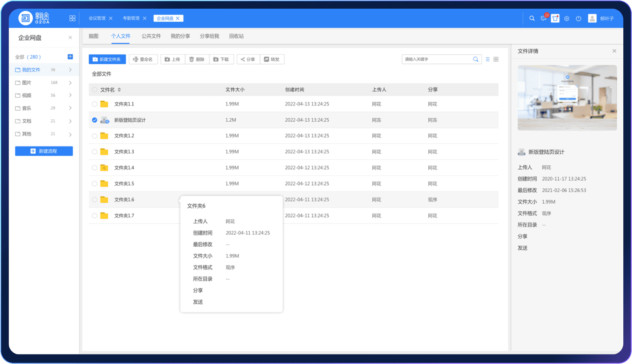Click the sort arrows next to 文件名
The image size is (632, 364).
click(119, 90)
